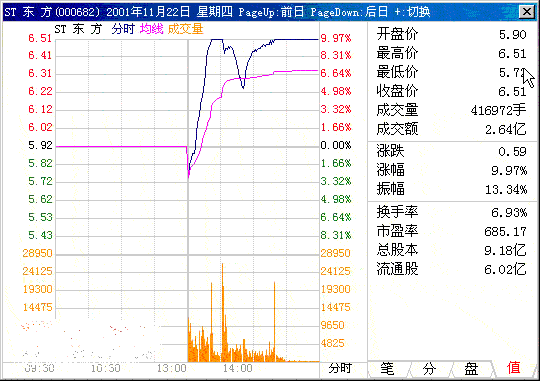
Task: Click the 成交量 value 416972手
Action: tap(498, 110)
